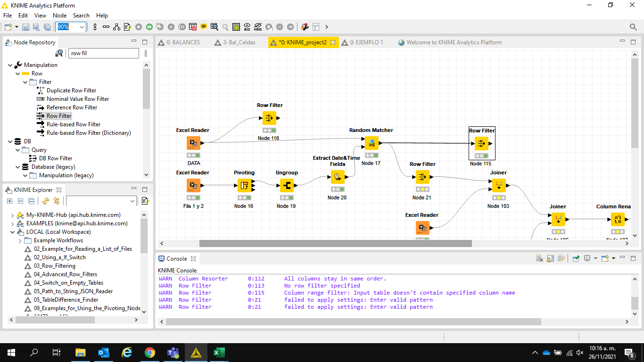Click the Refresh icon in KNIME Explorer

pos(46,201)
